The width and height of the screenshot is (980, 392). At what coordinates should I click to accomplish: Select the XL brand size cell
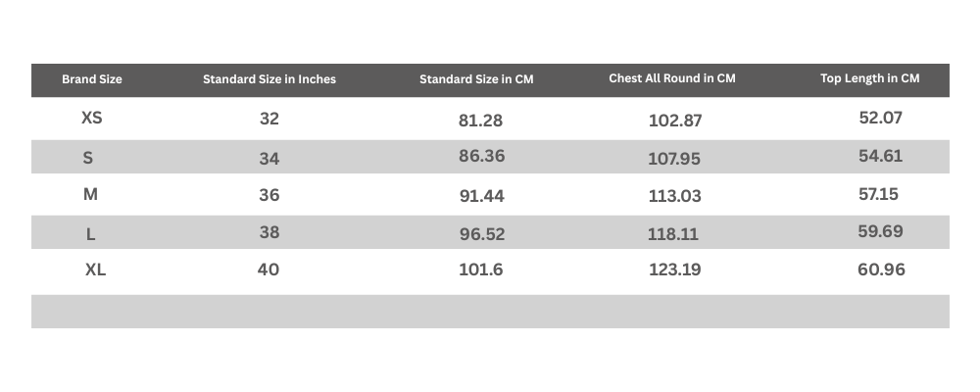(x=95, y=269)
